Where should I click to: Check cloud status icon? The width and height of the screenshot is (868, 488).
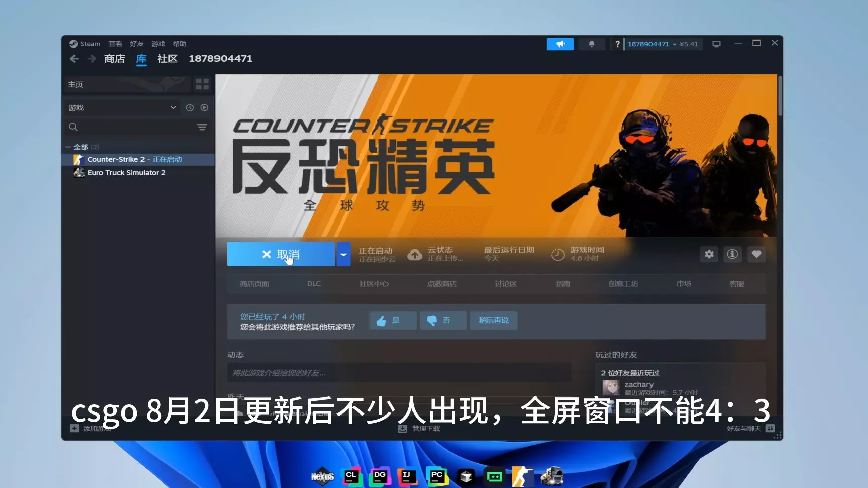pos(414,255)
